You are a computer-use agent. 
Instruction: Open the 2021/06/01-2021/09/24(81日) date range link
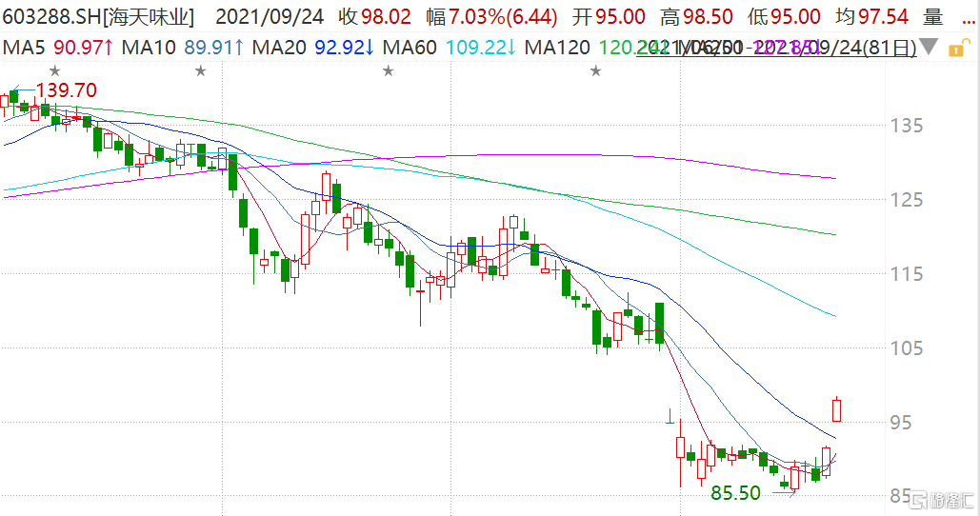[777, 47]
